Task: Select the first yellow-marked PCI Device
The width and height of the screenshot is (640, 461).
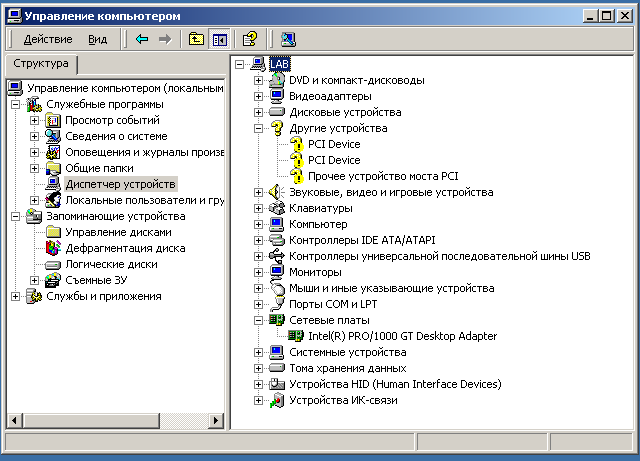Action: pos(334,144)
